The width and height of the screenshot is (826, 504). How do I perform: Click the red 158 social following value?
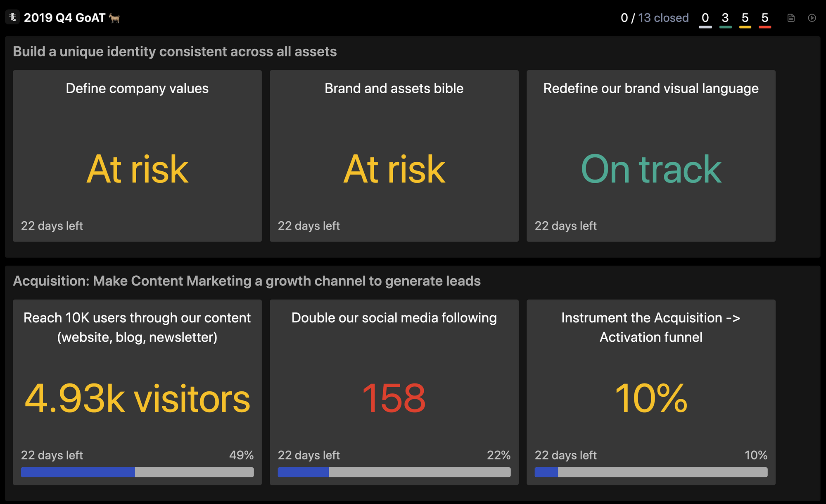pos(394,398)
